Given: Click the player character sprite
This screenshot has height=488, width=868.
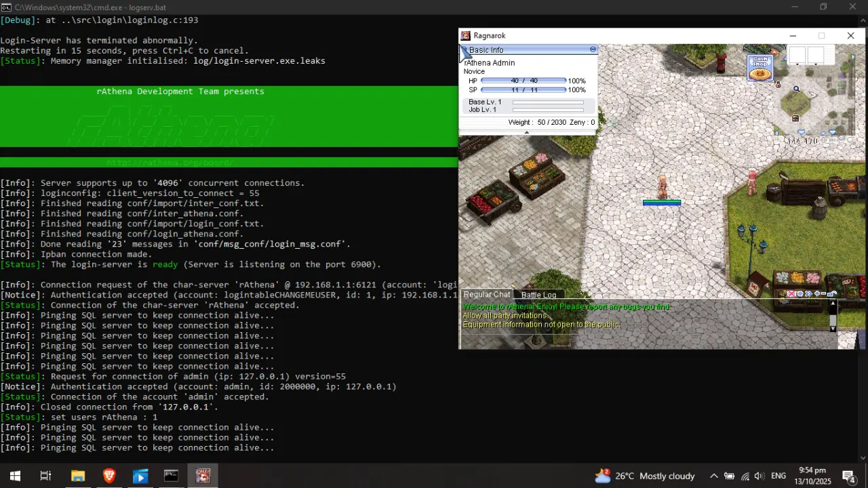Looking at the screenshot, I should point(662,186).
